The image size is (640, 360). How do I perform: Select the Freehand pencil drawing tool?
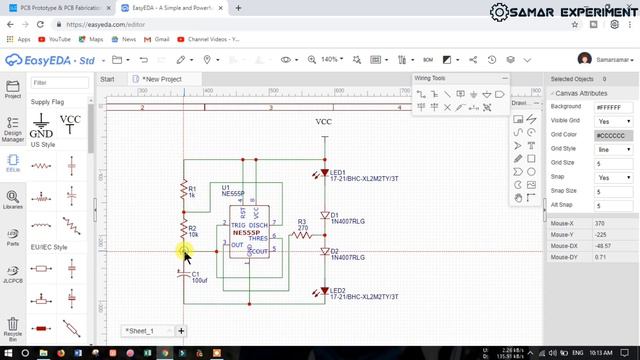(x=518, y=158)
